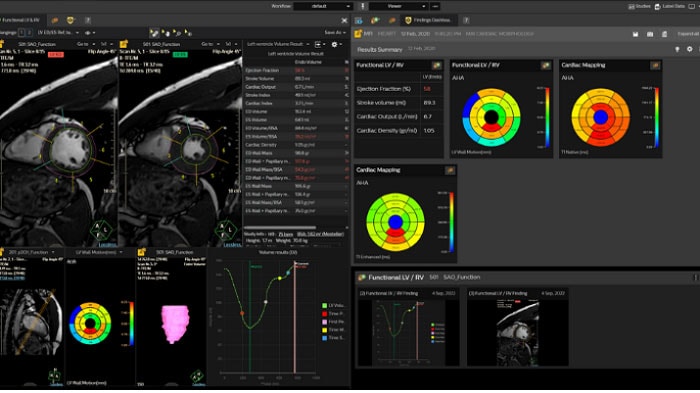Click the red Time legend swatch in chart
This screenshot has width=700, height=393.
(x=325, y=314)
